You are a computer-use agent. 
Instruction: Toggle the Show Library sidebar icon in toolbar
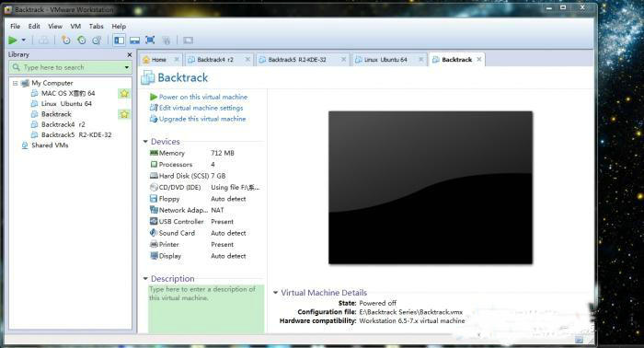(x=119, y=41)
